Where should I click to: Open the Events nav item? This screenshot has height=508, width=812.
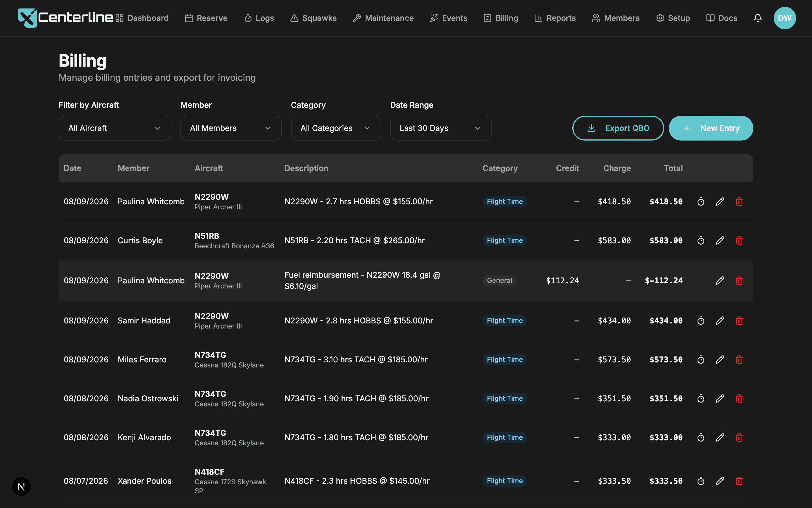click(x=449, y=18)
